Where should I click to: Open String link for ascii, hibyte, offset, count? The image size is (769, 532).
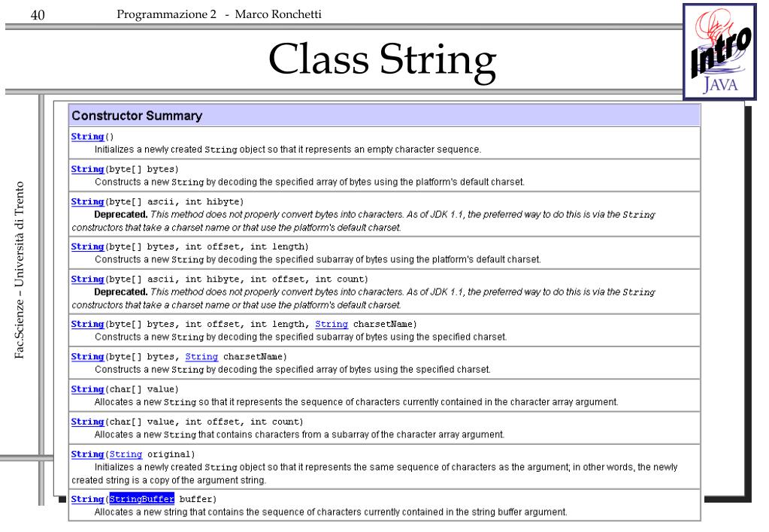[x=87, y=279]
